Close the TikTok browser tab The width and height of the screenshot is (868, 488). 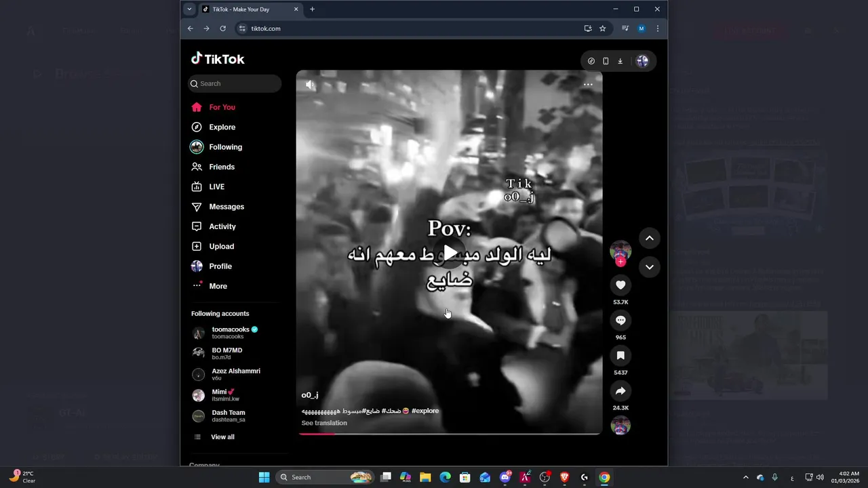(x=296, y=9)
